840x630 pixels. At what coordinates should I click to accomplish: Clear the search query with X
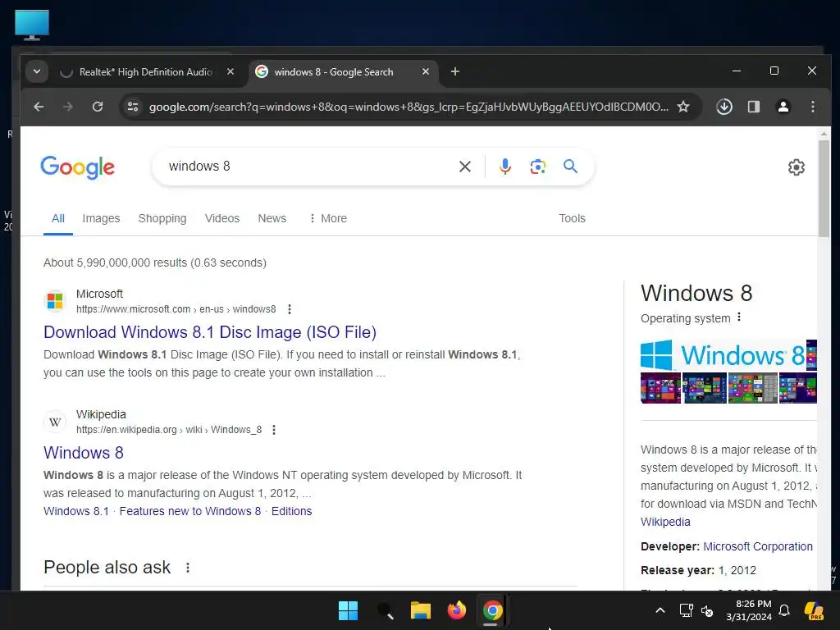[465, 167]
